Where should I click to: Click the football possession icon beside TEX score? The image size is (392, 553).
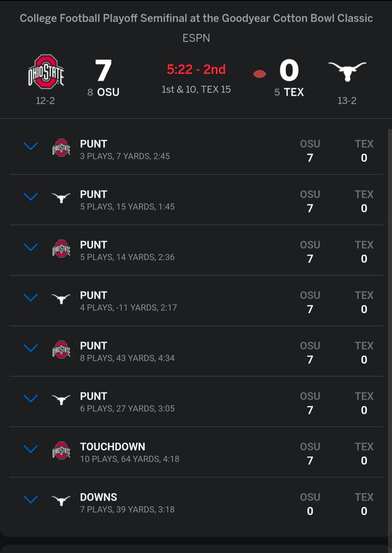258,72
